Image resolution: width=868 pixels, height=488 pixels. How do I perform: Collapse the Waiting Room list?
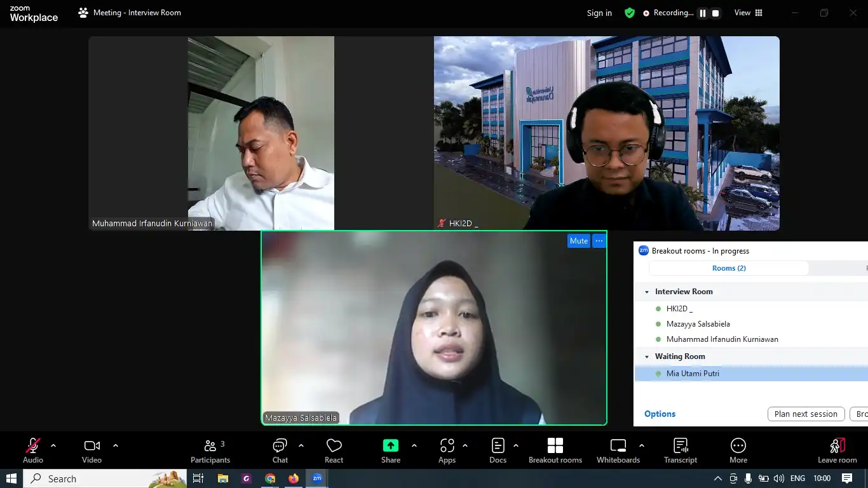(x=647, y=356)
